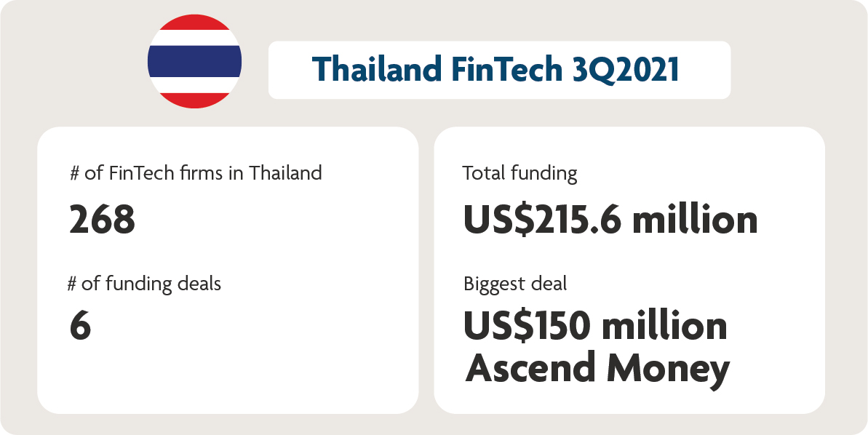The image size is (868, 435).
Task: Click the number 6 under funding deals
Action: click(80, 327)
